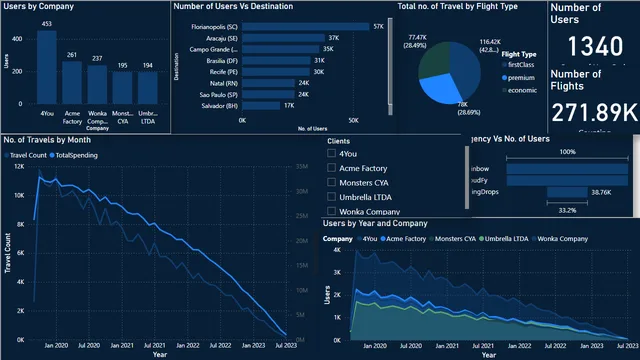This screenshot has width=640, height=360.
Task: Click the 57K label beside Florianopolis bar
Action: pos(378,27)
